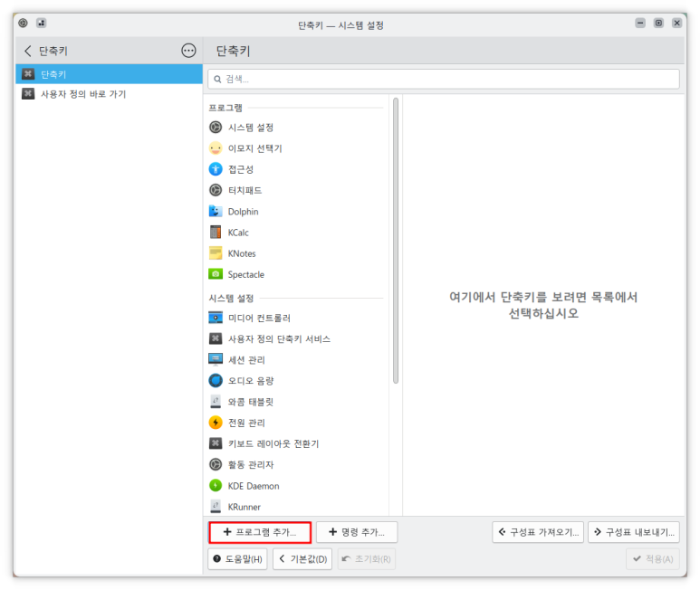Select the 터치패드 entry text

click(245, 190)
